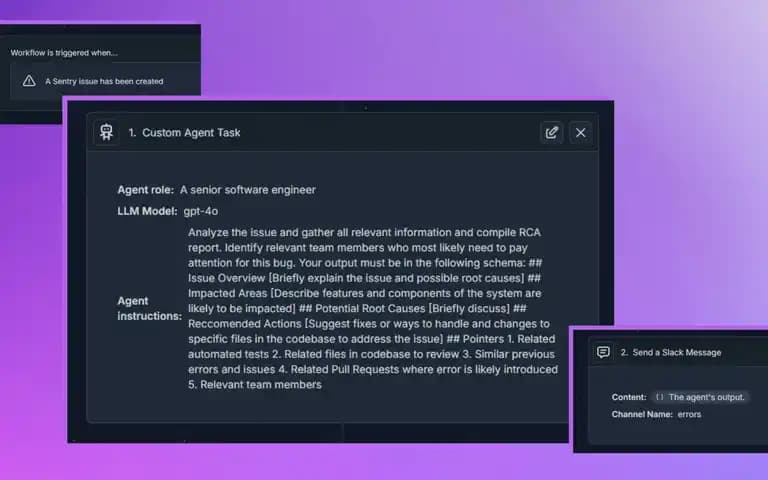
Task: Click the 'gpt-4o' model value
Action: (201, 211)
